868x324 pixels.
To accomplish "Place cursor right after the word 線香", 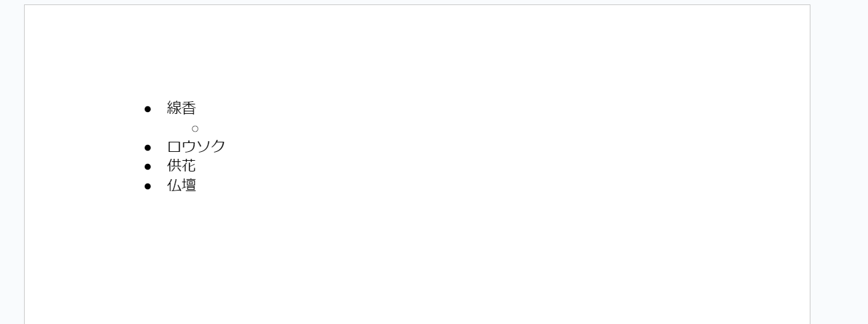I will pyautogui.click(x=197, y=108).
